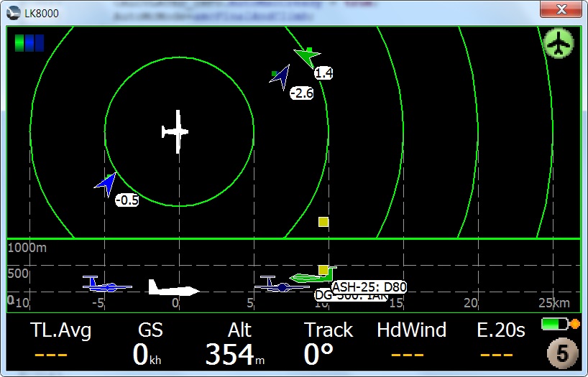Image resolution: width=588 pixels, height=377 pixels.
Task: Select the blue traffic arrow labeled -2.6
Action: point(280,76)
